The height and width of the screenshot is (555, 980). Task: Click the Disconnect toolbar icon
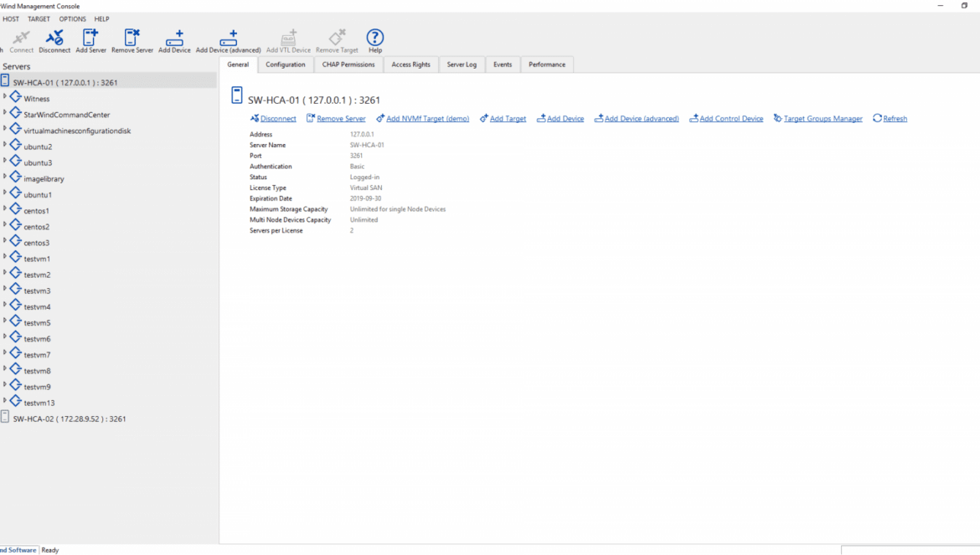point(54,38)
